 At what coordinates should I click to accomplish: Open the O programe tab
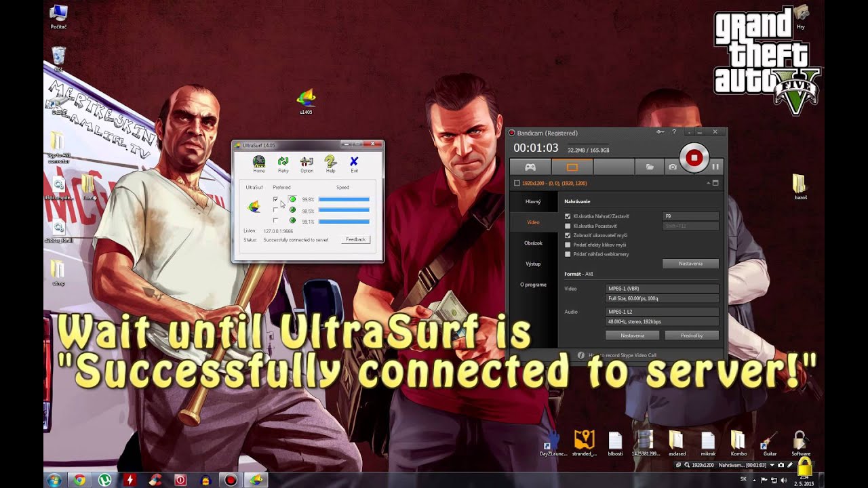click(533, 285)
